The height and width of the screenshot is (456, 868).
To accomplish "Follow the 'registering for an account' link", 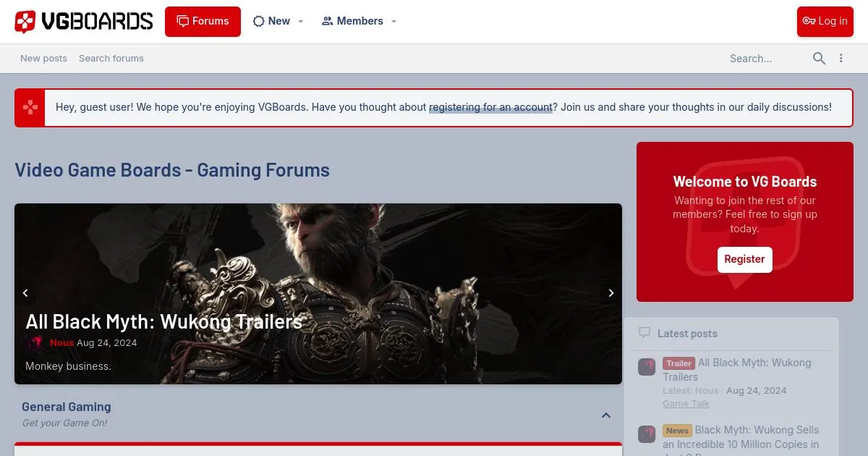I will tap(490, 107).
